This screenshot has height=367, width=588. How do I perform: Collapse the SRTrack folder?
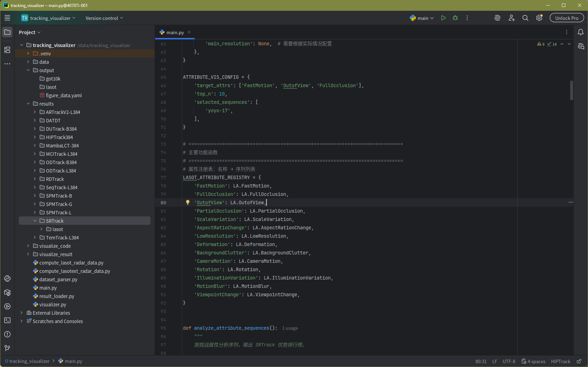[35, 221]
